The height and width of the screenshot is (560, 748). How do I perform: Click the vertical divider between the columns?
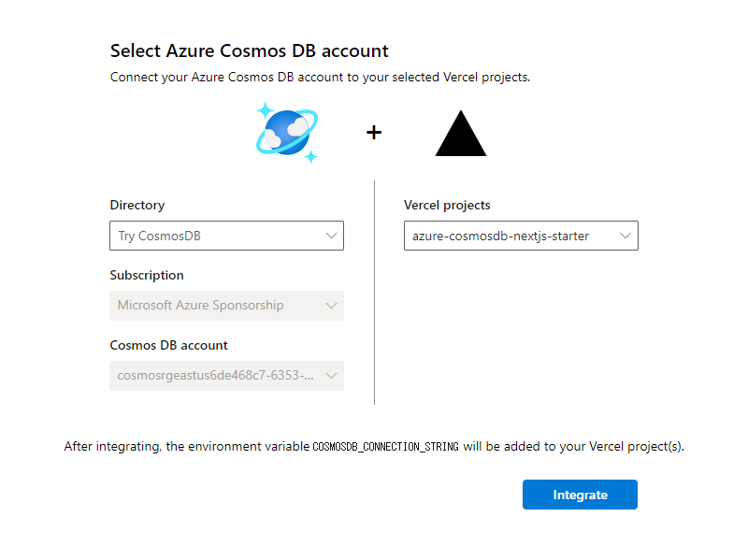click(x=375, y=293)
